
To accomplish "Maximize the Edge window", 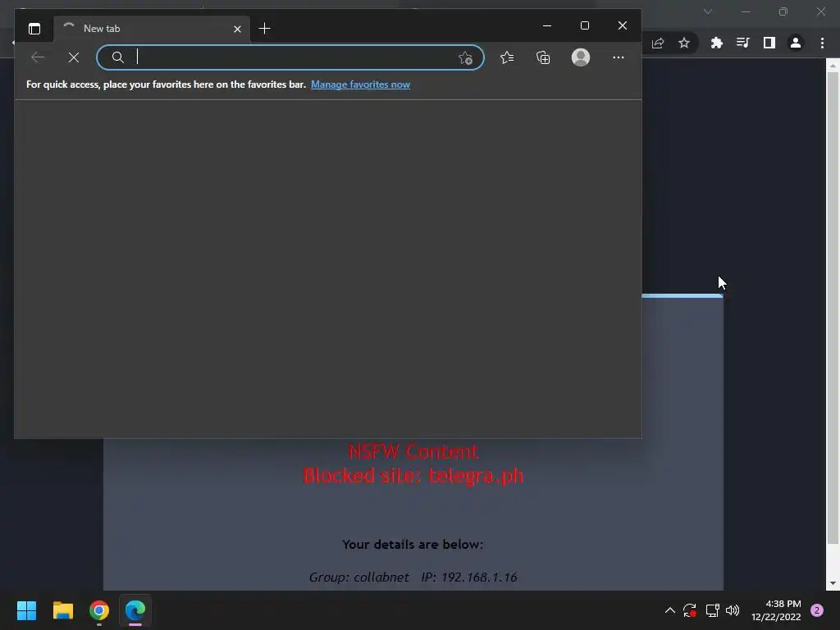I will (x=584, y=25).
